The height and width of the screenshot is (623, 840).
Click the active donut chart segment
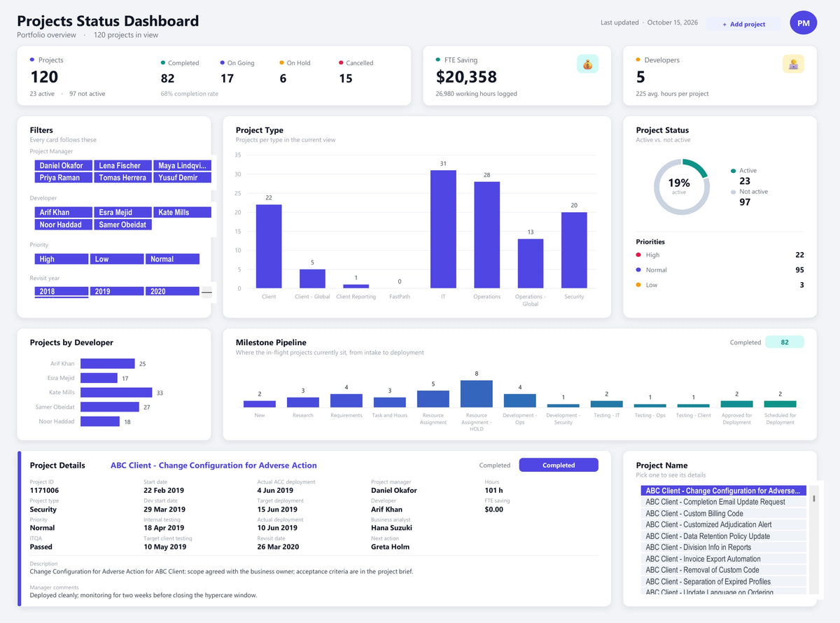pyautogui.click(x=696, y=167)
